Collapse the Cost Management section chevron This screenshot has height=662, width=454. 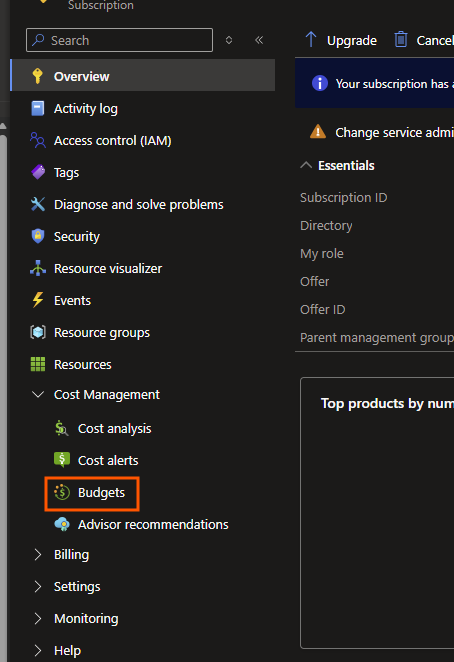coord(38,394)
